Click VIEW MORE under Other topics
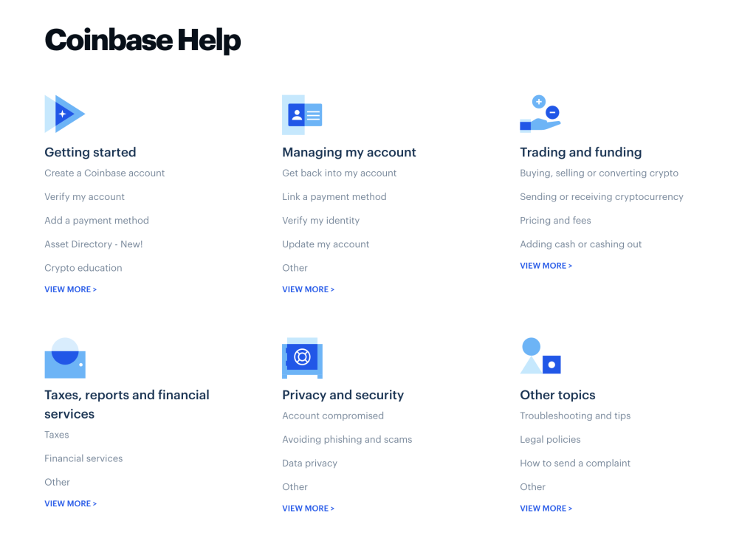756x541 pixels. point(546,509)
